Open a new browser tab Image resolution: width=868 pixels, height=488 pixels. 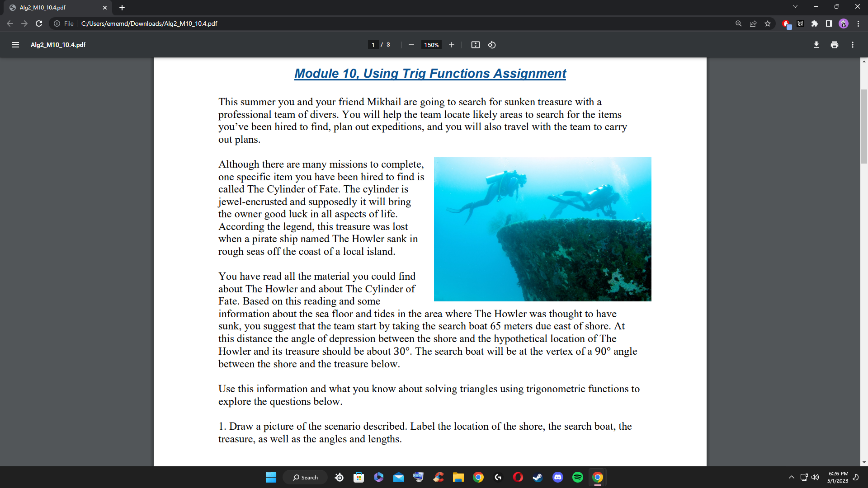pyautogui.click(x=122, y=8)
